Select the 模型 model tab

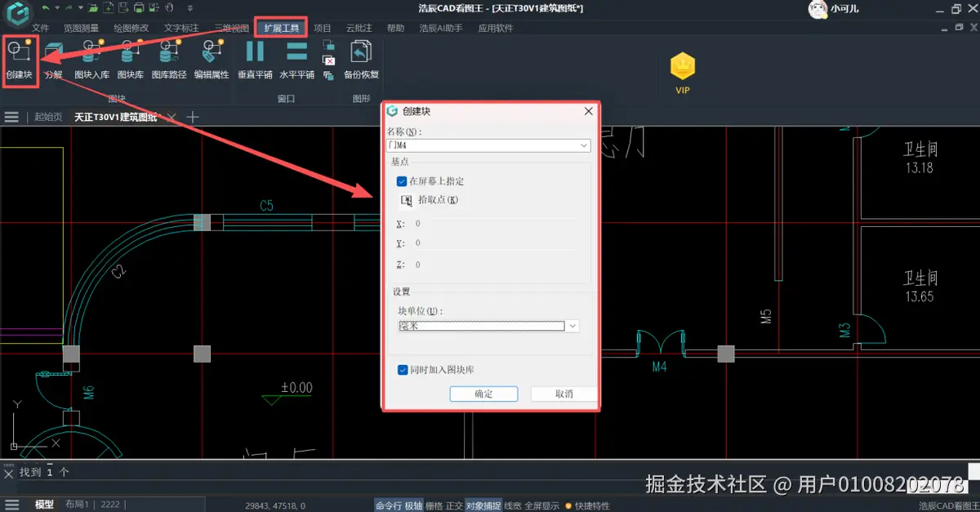[x=44, y=505]
